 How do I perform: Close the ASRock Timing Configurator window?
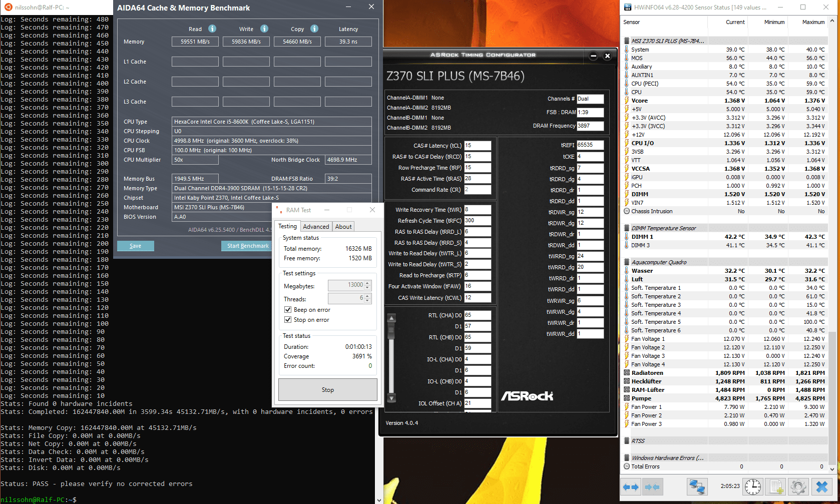click(x=607, y=56)
